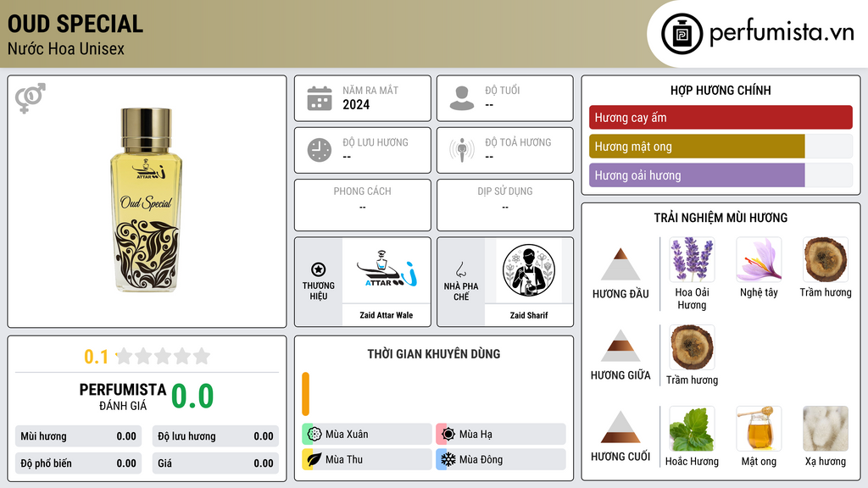The height and width of the screenshot is (488, 868).
Task: Click the unisex gender symbol icon
Action: 31,98
